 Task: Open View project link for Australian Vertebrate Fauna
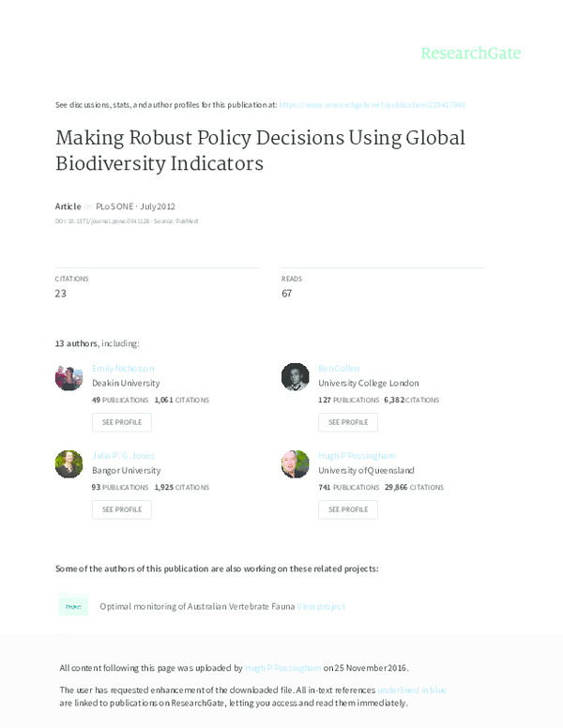coord(321,606)
